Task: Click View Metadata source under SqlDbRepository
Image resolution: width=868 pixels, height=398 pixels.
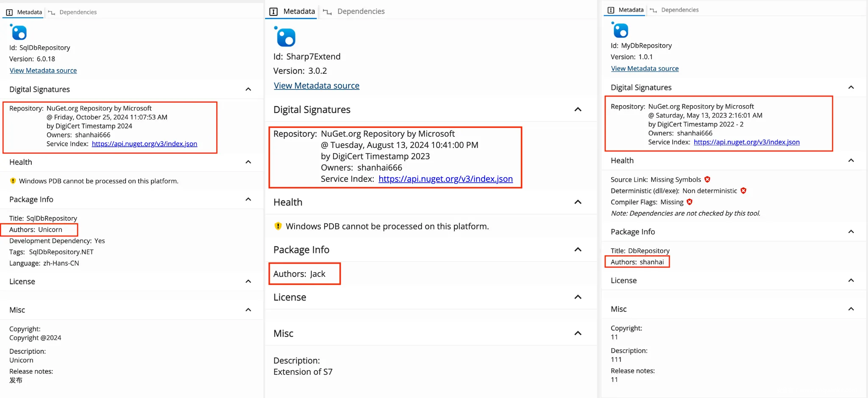Action: 43,71
